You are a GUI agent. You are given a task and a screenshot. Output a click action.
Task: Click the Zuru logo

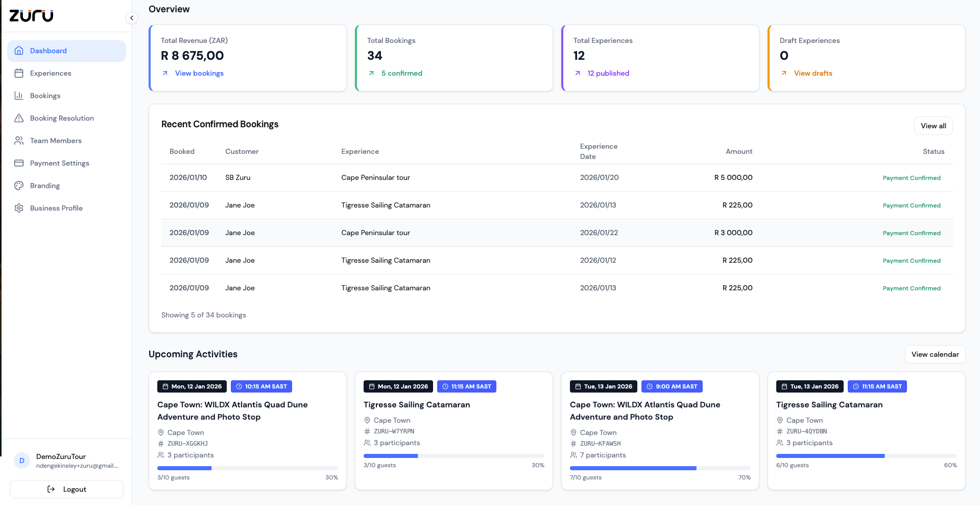(32, 16)
